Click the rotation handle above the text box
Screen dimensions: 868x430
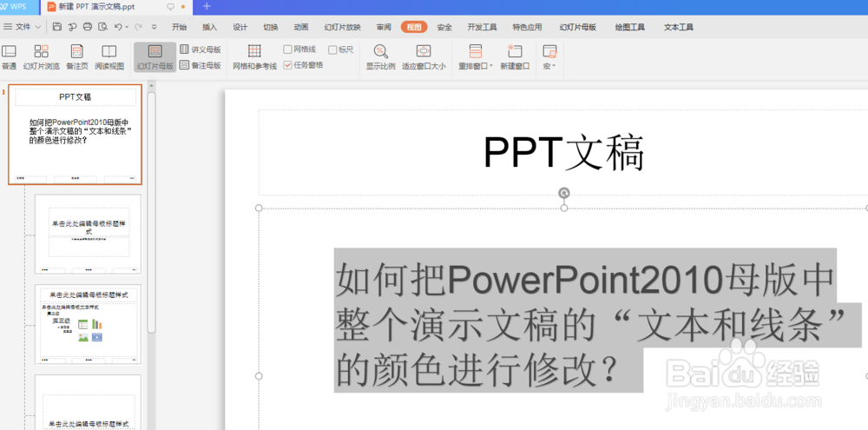pyautogui.click(x=564, y=193)
